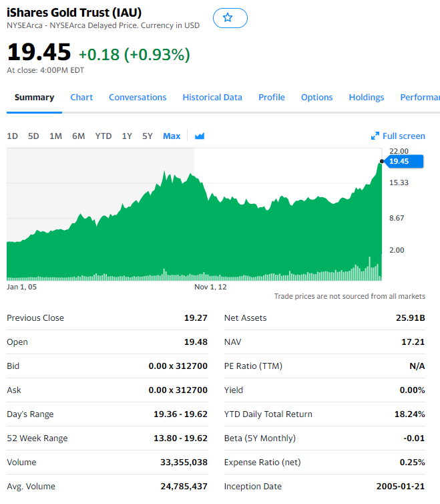
Task: Click the large 19.45 price quote
Action: (x=39, y=52)
